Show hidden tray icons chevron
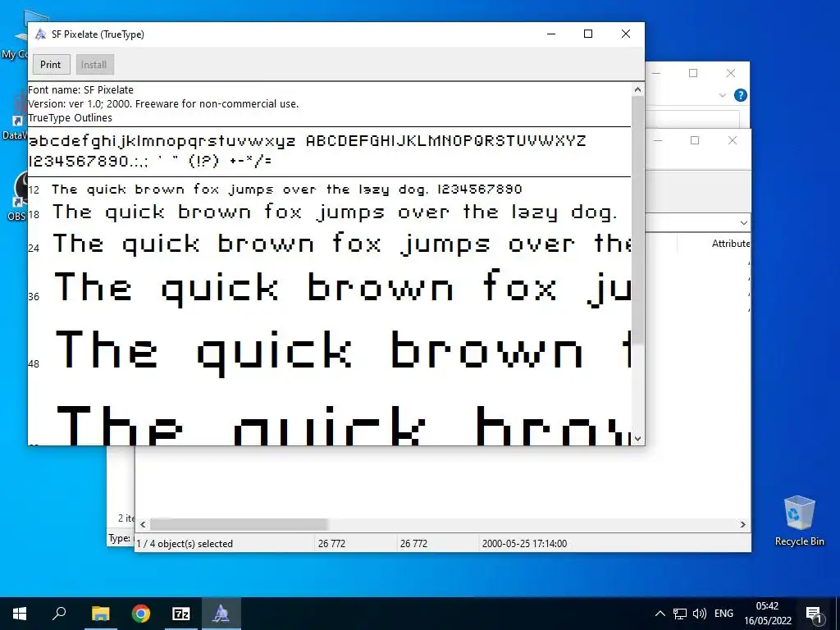 coord(660,614)
